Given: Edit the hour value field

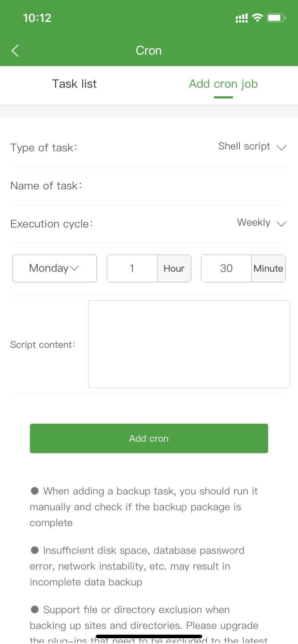Looking at the screenshot, I should (x=132, y=268).
